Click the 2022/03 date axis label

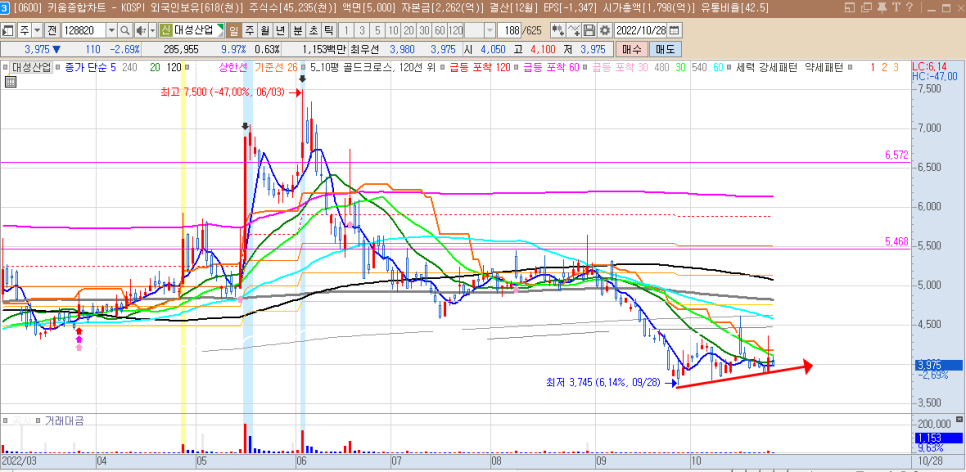click(17, 461)
